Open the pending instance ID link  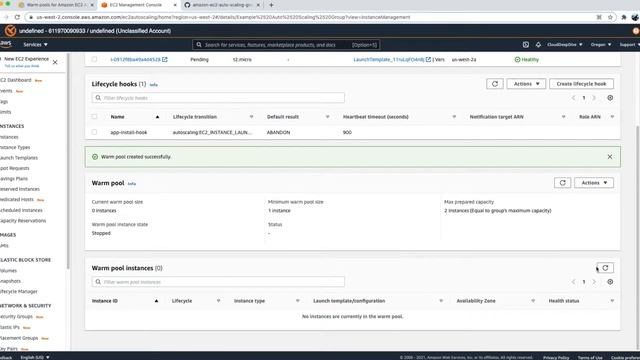click(x=135, y=60)
